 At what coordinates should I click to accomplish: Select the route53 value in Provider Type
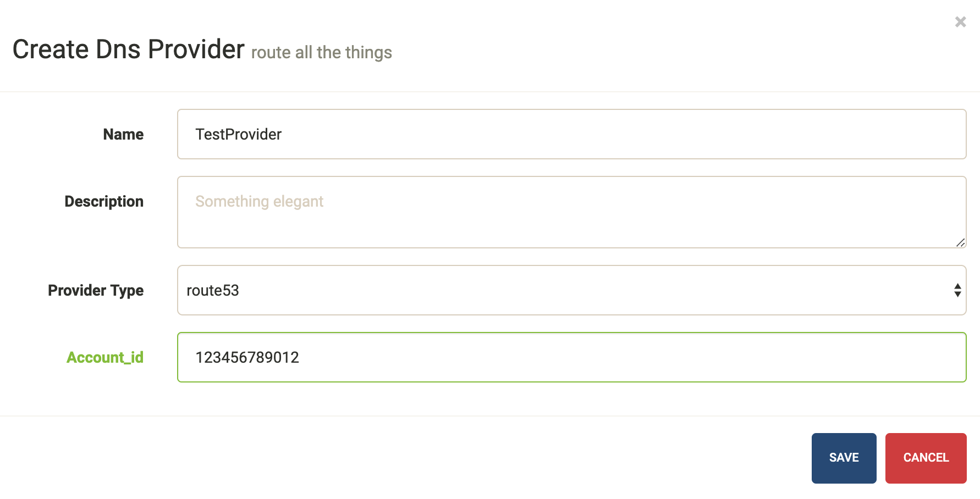212,290
